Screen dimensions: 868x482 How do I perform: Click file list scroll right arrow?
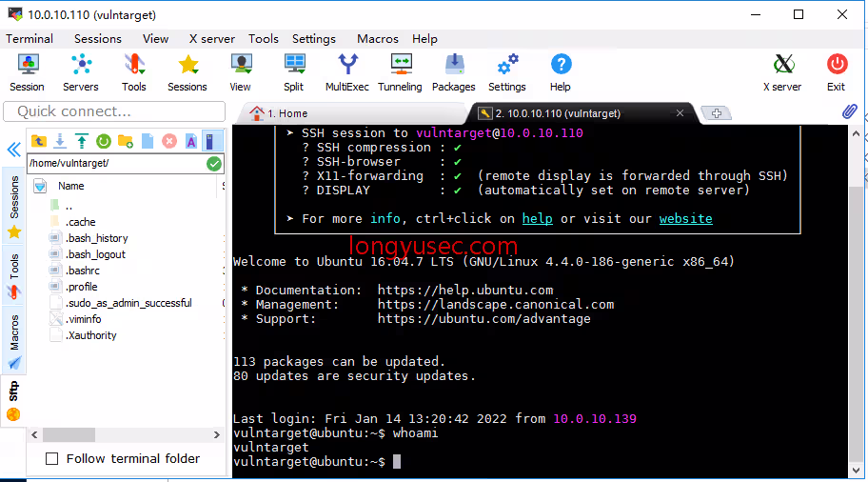coord(217,435)
